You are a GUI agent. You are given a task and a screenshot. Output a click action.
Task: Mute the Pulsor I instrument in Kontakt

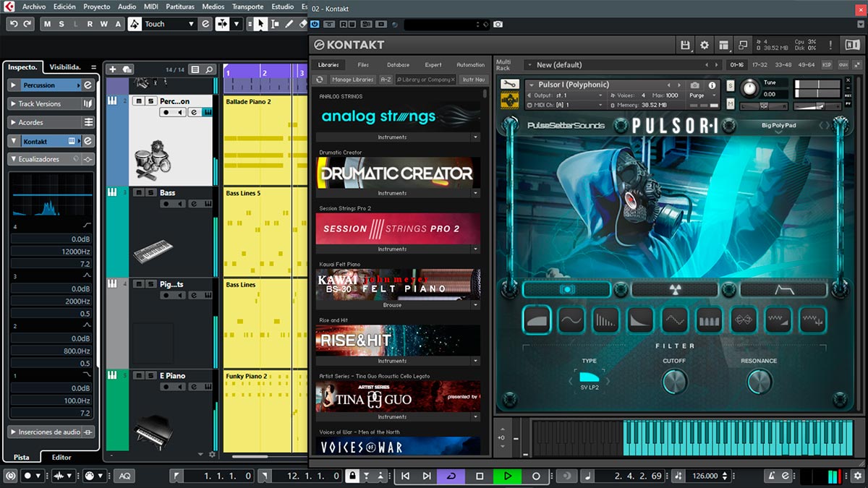point(730,103)
